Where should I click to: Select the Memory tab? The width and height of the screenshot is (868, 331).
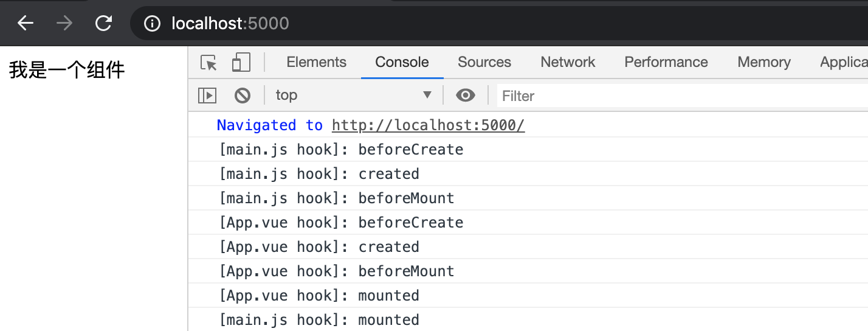(764, 62)
